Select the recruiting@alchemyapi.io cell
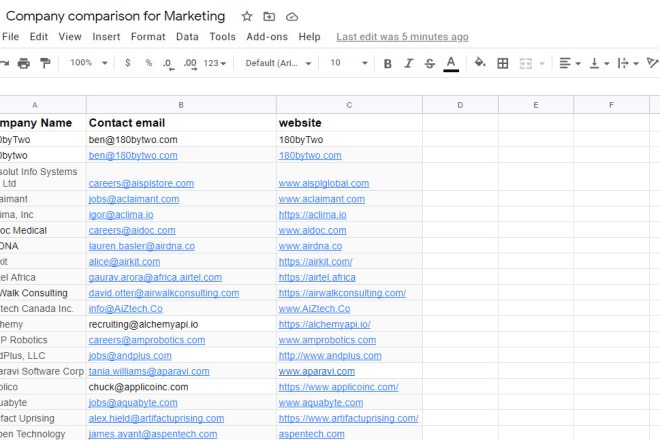 pos(181,325)
